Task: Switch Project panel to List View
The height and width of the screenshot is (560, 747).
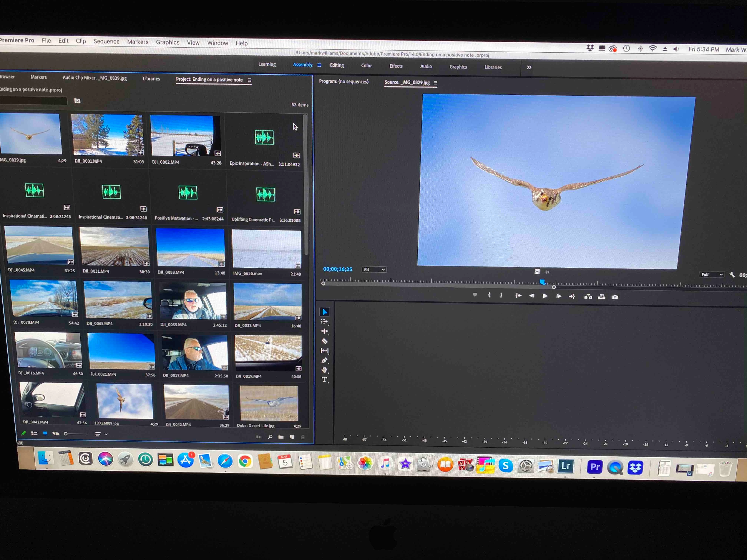Action: (34, 433)
